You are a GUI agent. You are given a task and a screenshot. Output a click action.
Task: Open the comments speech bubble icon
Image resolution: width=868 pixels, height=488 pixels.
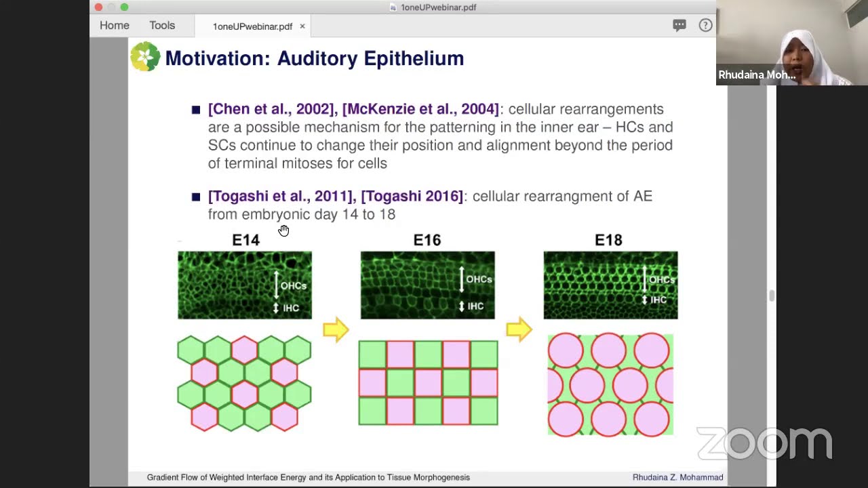(679, 25)
